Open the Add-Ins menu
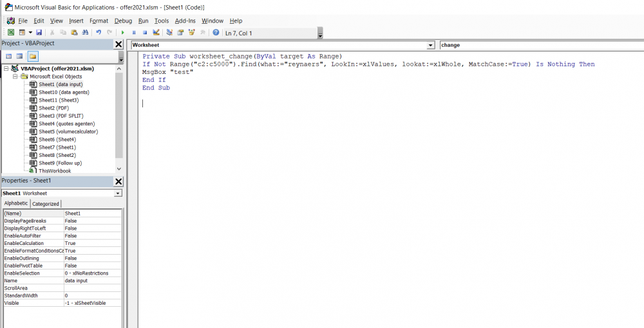The image size is (644, 328). [x=185, y=21]
